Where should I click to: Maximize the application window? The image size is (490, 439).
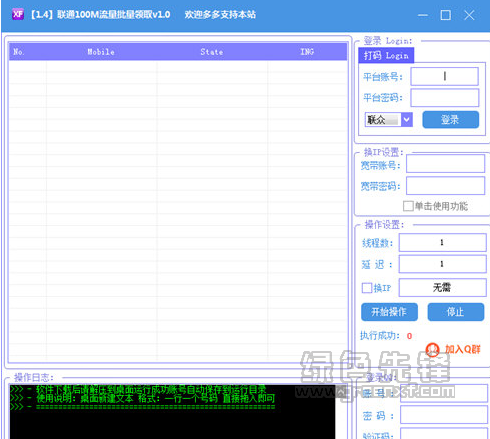tap(446, 15)
